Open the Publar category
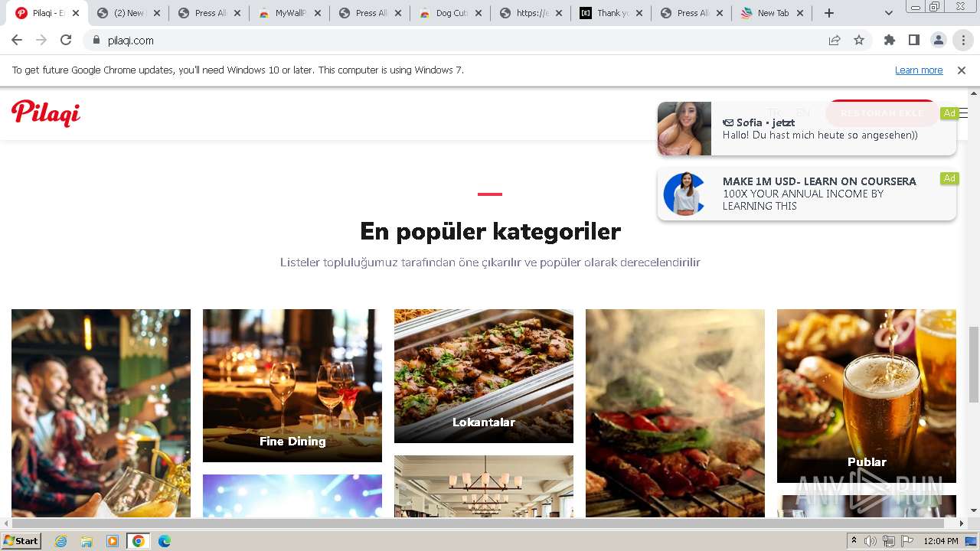 [867, 396]
